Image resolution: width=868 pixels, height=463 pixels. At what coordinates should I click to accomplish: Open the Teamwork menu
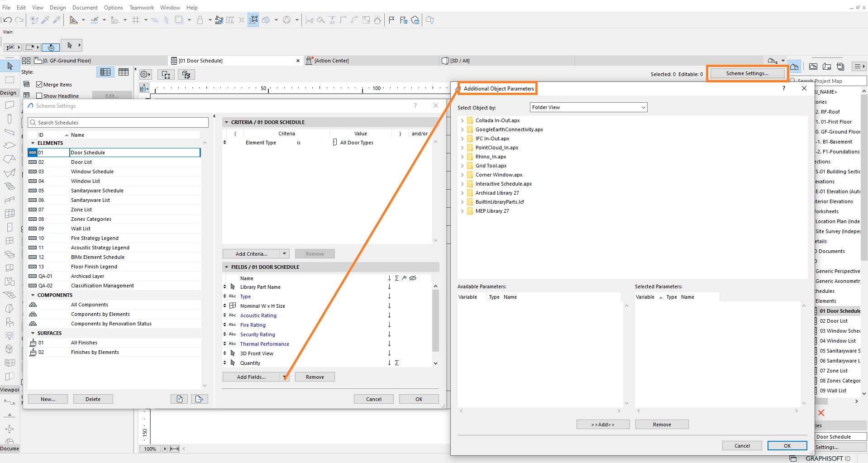pyautogui.click(x=142, y=7)
